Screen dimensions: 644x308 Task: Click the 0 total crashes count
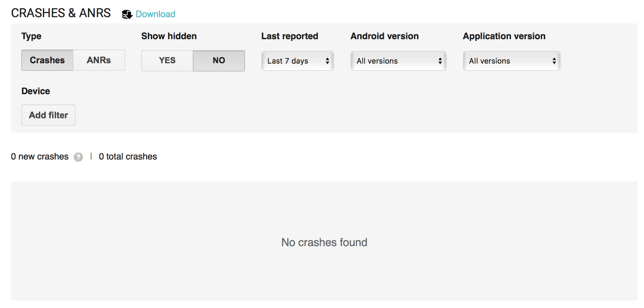(x=128, y=157)
